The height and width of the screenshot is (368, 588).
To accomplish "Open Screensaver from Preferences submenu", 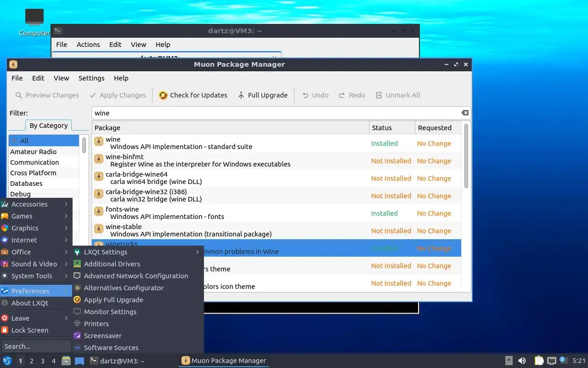I will pos(138,336).
